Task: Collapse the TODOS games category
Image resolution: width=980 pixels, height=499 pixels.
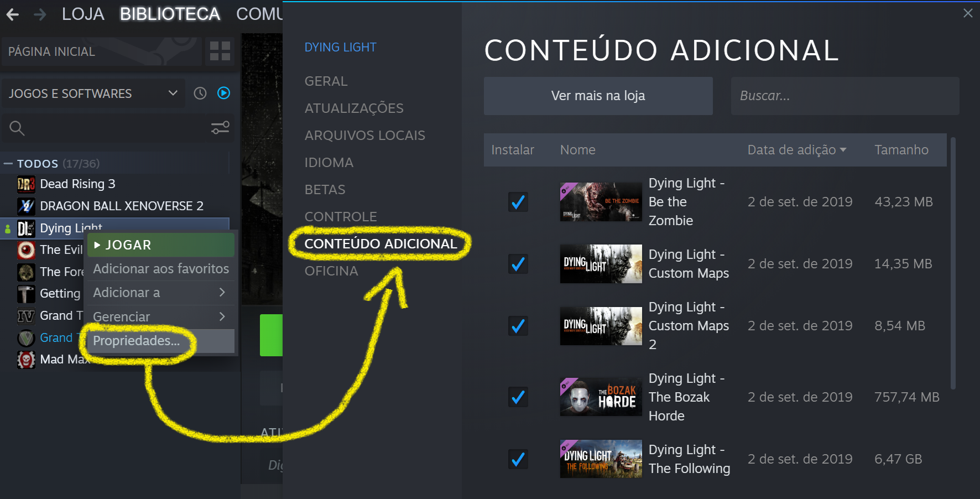Action: 8,164
